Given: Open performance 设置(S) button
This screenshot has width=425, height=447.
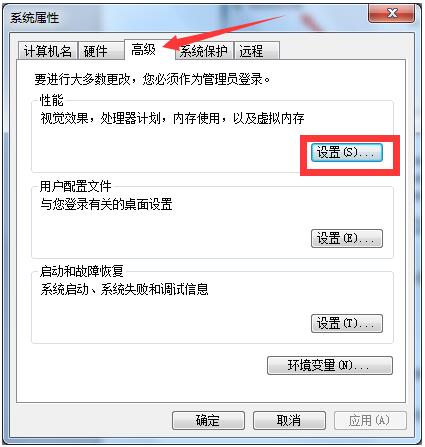Looking at the screenshot, I should [347, 153].
